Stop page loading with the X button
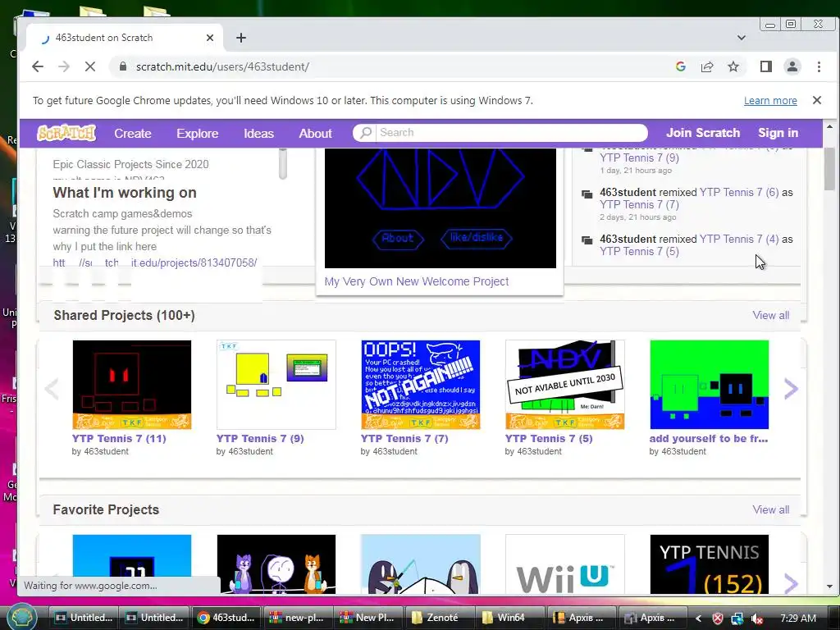Image resolution: width=840 pixels, height=630 pixels. pyautogui.click(x=90, y=66)
